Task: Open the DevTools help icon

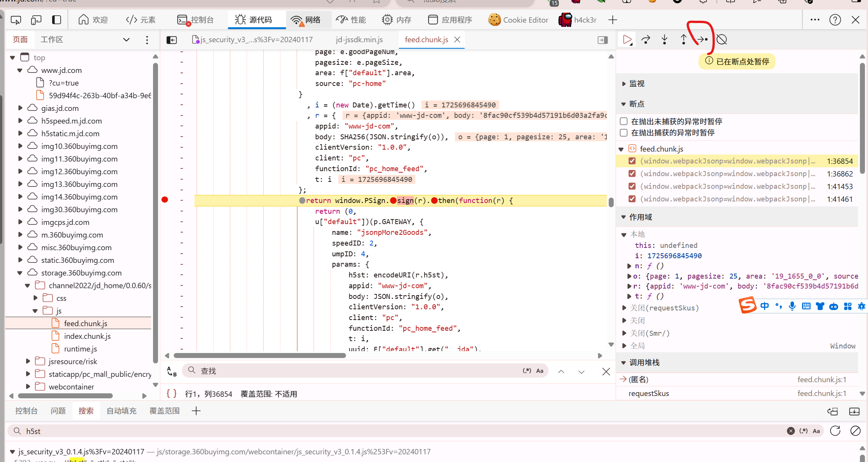Action: pos(835,20)
